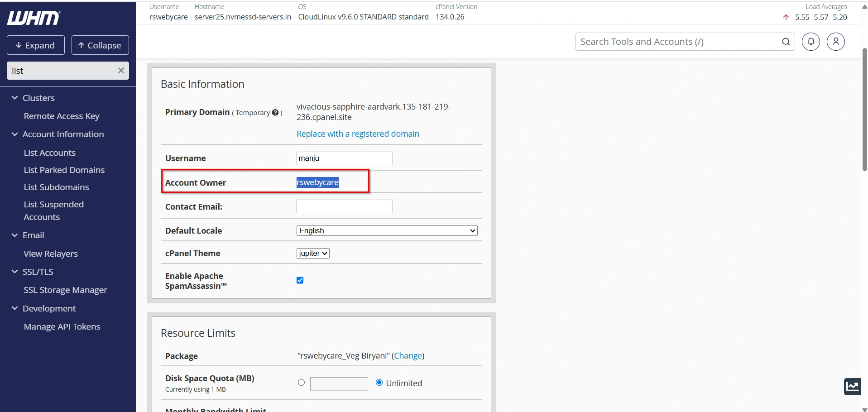The image size is (868, 412).
Task: Click the page vertical scrollbar
Action: tap(864, 110)
